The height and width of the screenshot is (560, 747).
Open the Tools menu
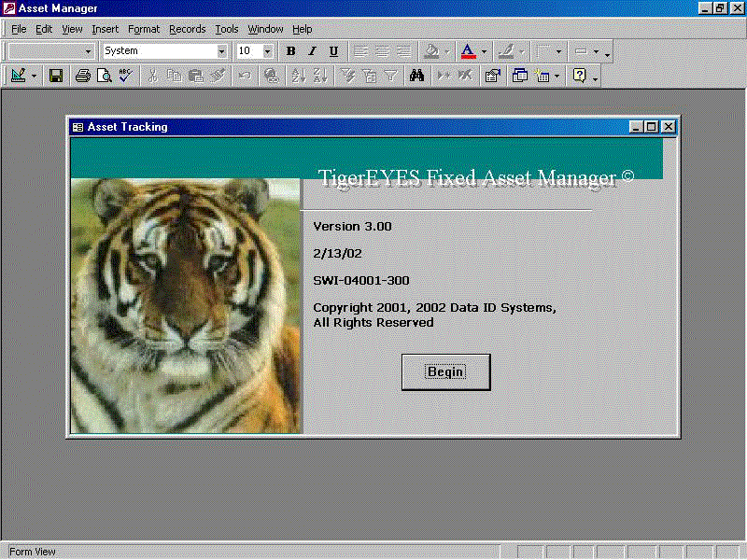(227, 29)
